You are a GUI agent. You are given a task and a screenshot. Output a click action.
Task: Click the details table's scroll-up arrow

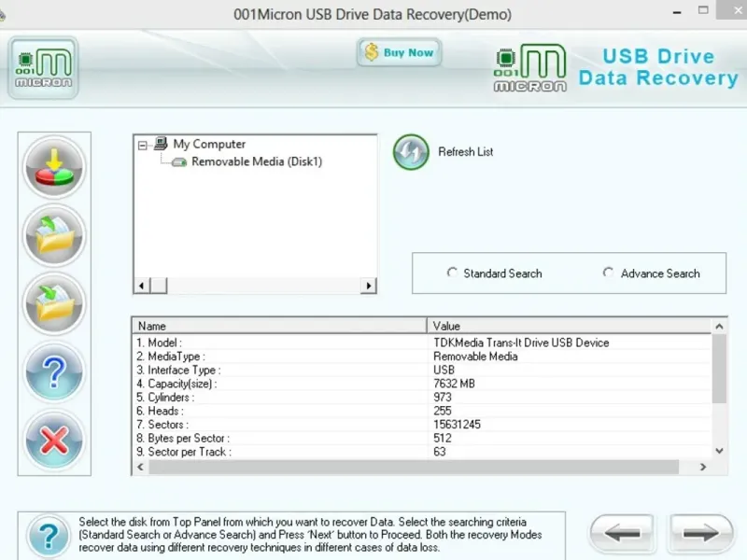[x=719, y=326]
